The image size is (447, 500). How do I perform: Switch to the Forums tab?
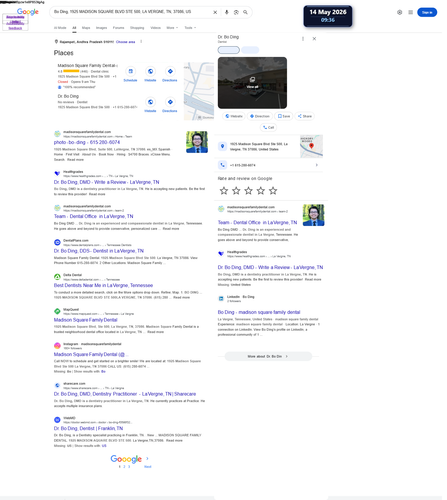pos(118,28)
